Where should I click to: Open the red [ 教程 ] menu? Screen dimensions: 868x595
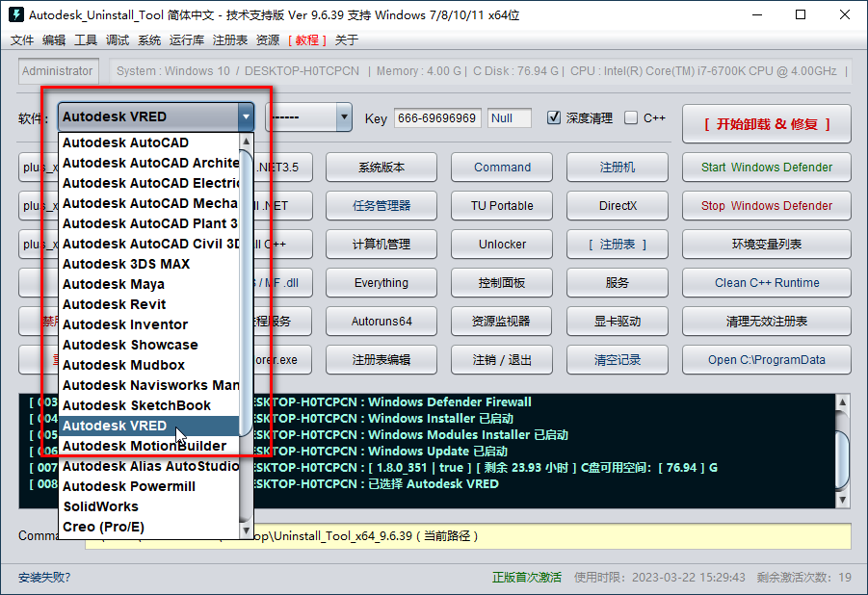coord(307,39)
